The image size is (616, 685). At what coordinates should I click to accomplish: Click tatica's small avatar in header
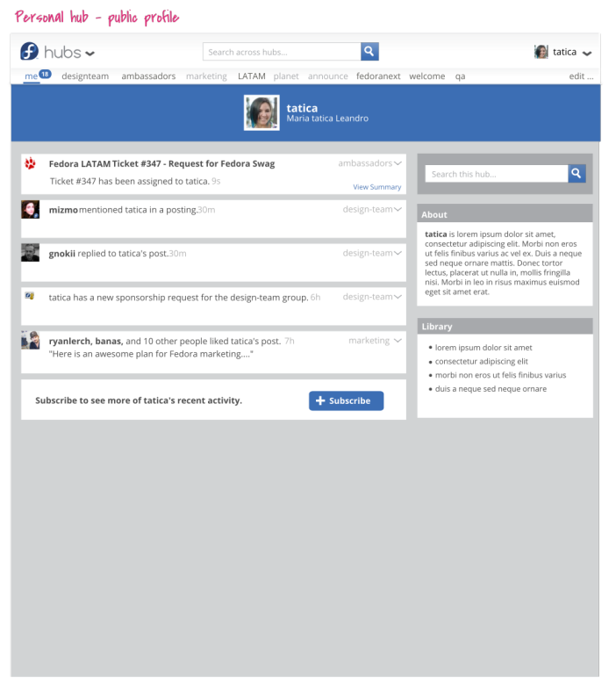541,52
